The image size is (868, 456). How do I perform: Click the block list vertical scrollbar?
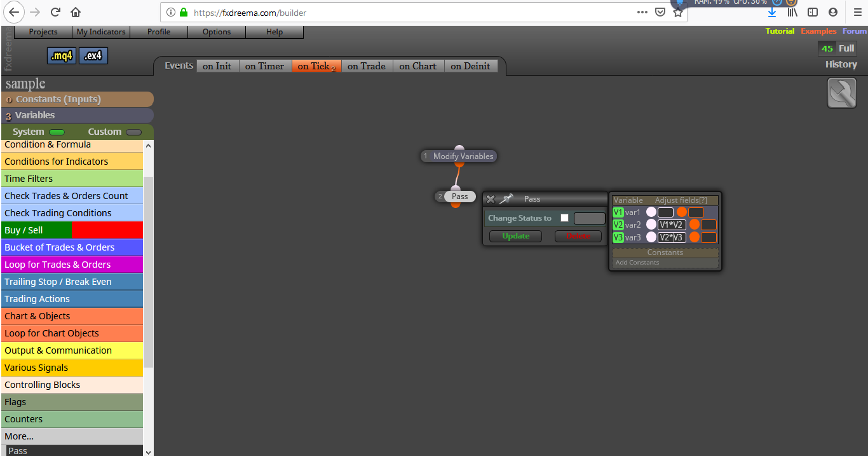(x=149, y=272)
